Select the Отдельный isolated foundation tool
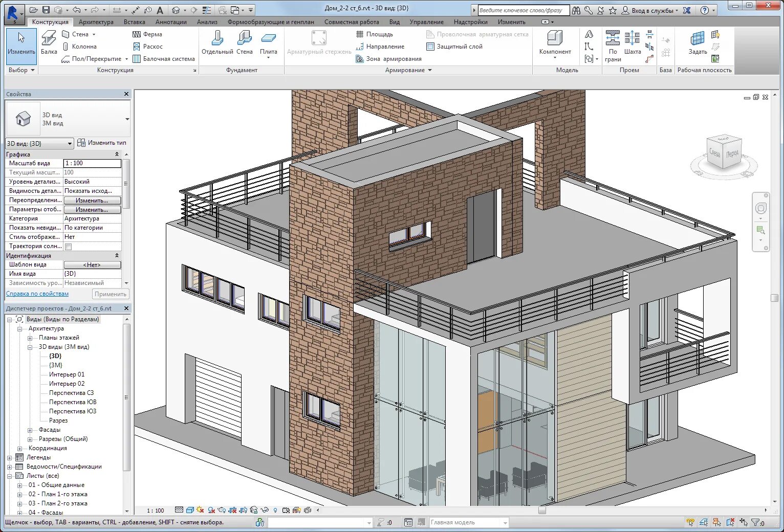 (217, 42)
